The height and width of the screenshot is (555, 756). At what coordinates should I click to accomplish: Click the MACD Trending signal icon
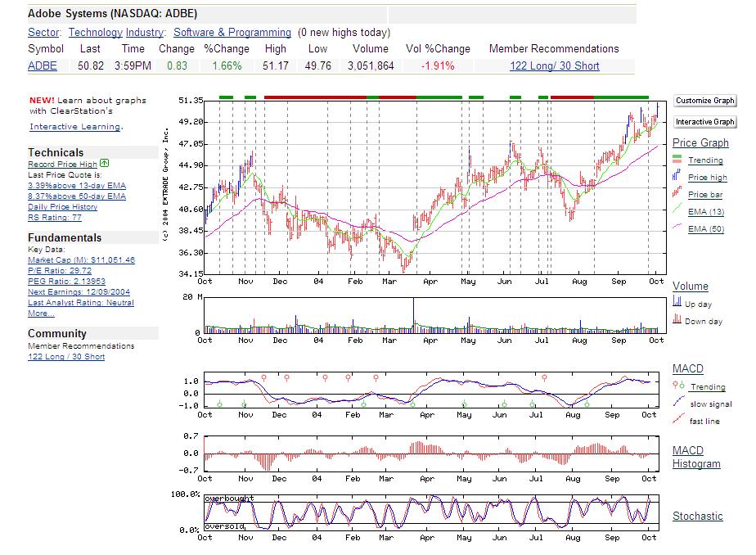click(x=678, y=385)
